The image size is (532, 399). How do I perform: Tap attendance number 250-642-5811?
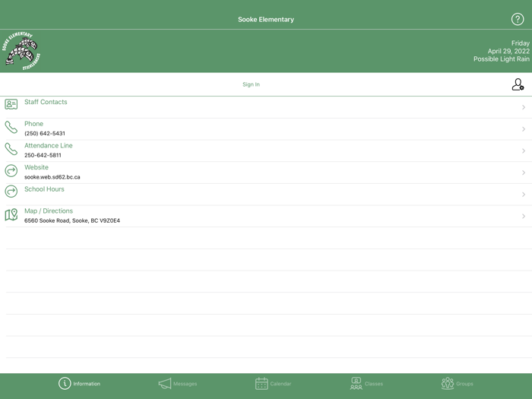43,155
